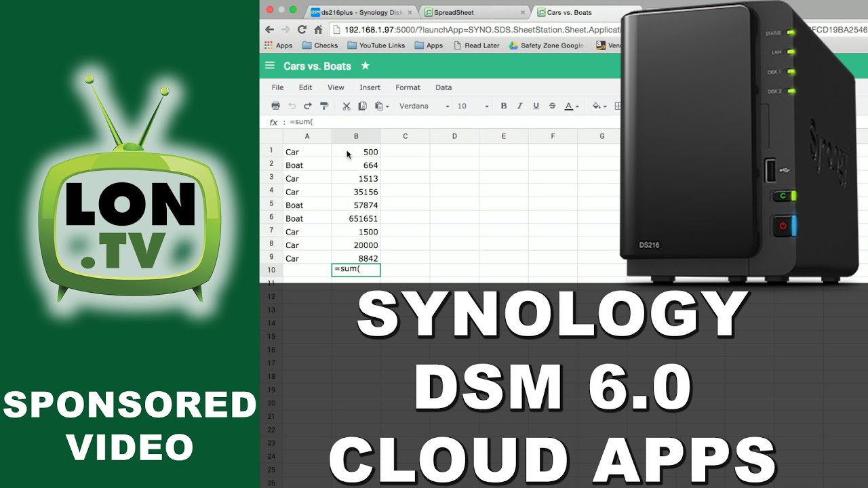
Task: Click the URL address bar
Action: tap(476, 30)
